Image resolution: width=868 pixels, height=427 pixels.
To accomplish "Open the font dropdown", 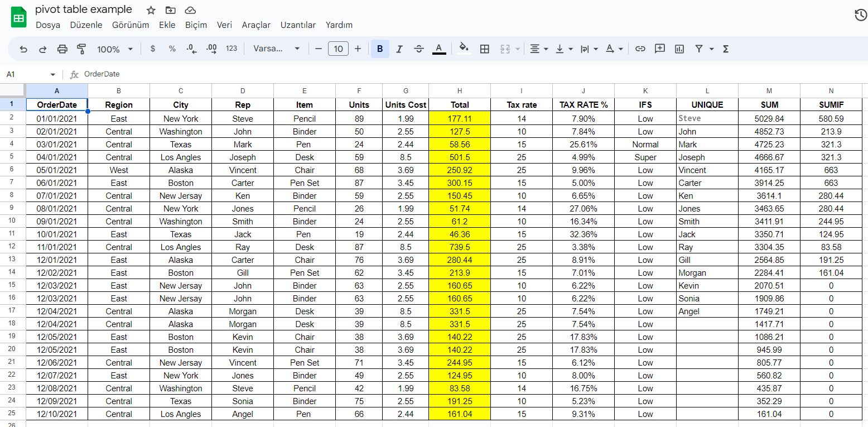I will [276, 49].
